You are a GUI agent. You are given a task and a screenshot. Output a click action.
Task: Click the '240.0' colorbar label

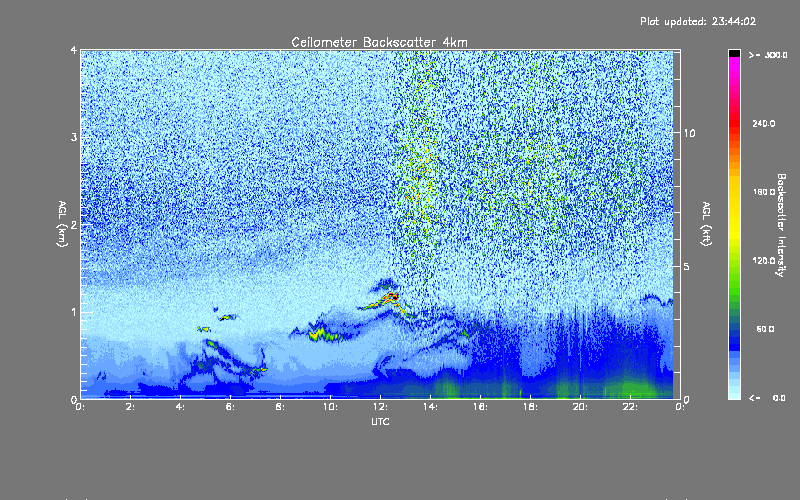764,124
